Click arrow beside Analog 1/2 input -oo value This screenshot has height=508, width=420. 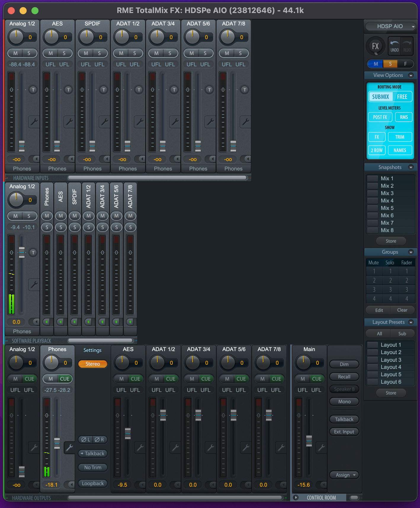pos(36,159)
